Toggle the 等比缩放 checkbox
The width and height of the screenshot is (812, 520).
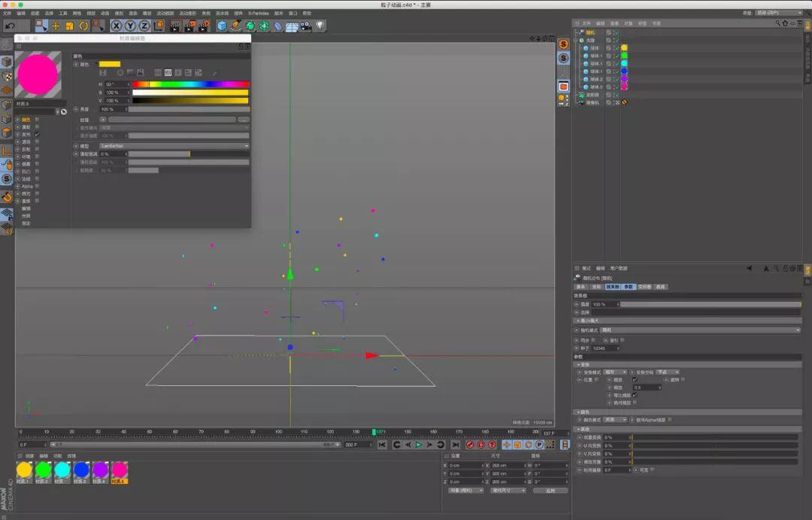pos(635,394)
